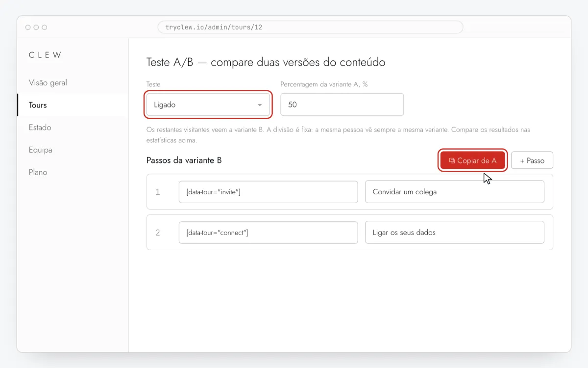Edit the Convidar um colega title field
The height and width of the screenshot is (368, 588).
tap(455, 192)
